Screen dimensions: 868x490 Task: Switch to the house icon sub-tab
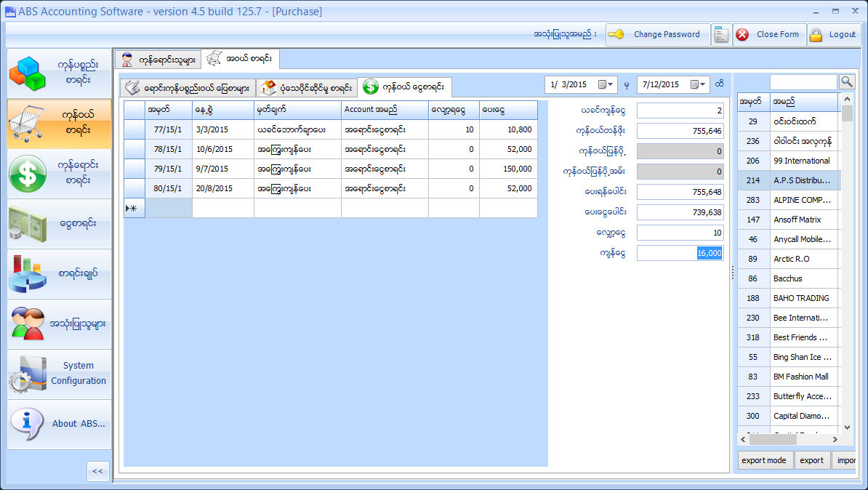click(308, 88)
